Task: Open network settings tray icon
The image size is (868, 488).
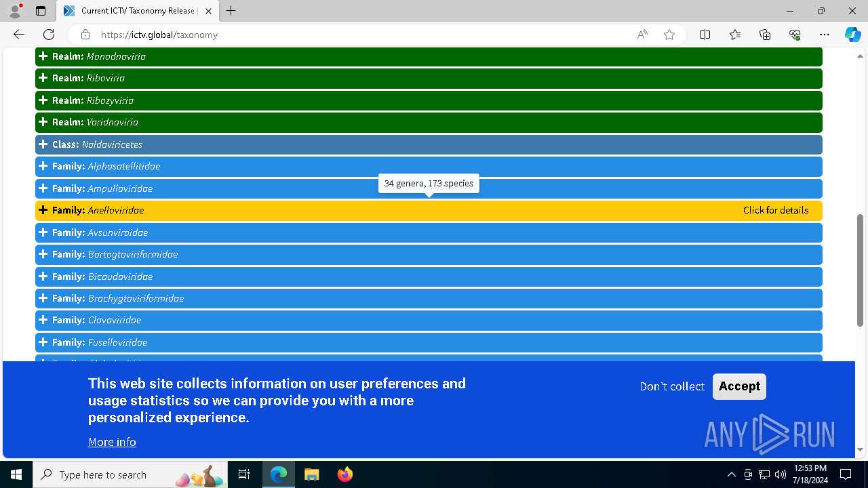Action: coord(764,474)
